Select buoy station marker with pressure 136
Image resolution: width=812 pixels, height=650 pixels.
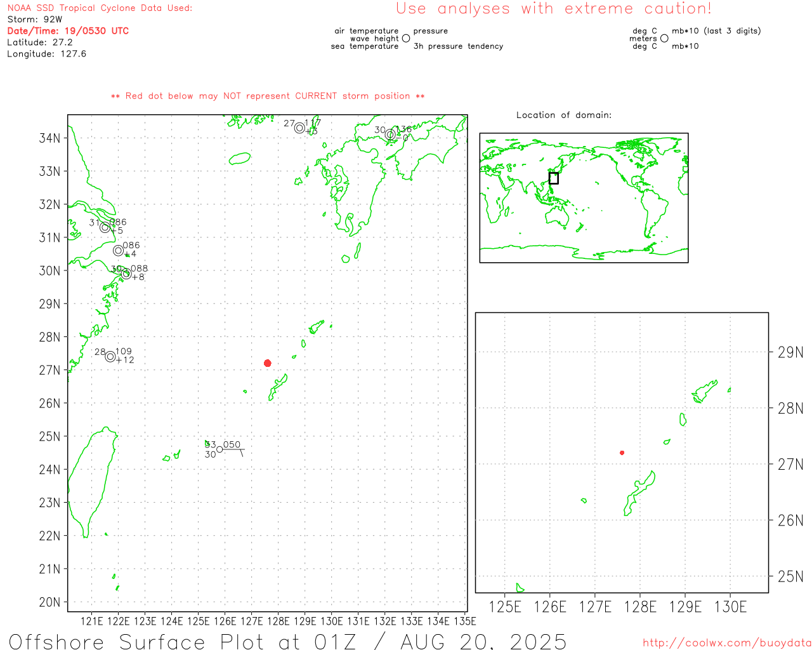390,135
